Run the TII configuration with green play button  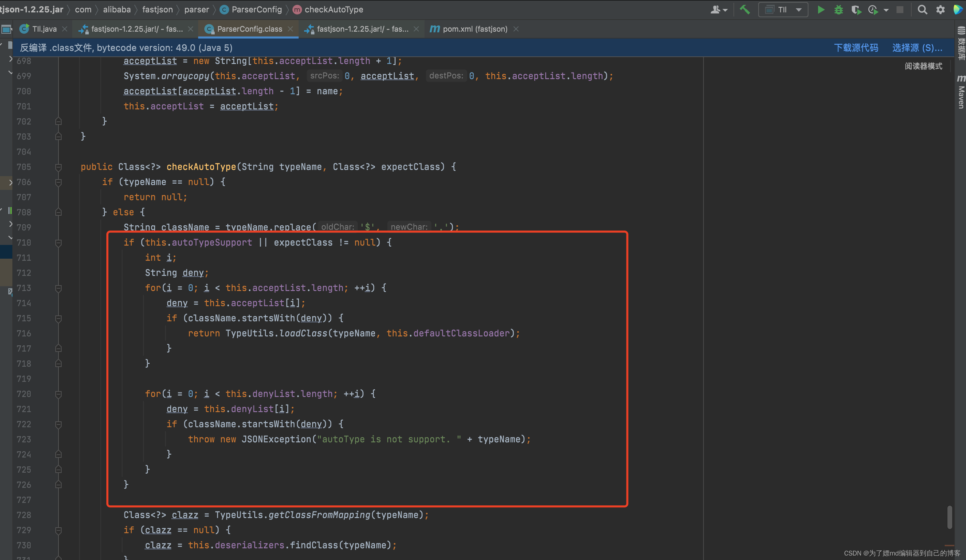[x=821, y=10]
